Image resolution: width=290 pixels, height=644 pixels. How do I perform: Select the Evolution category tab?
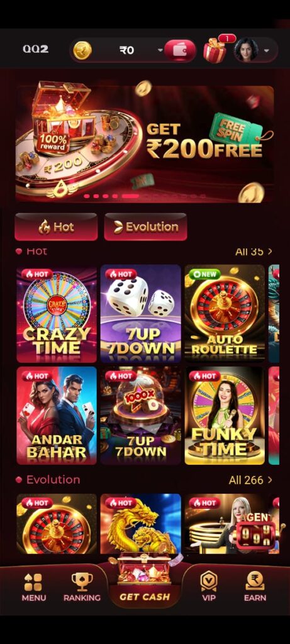pyautogui.click(x=145, y=226)
